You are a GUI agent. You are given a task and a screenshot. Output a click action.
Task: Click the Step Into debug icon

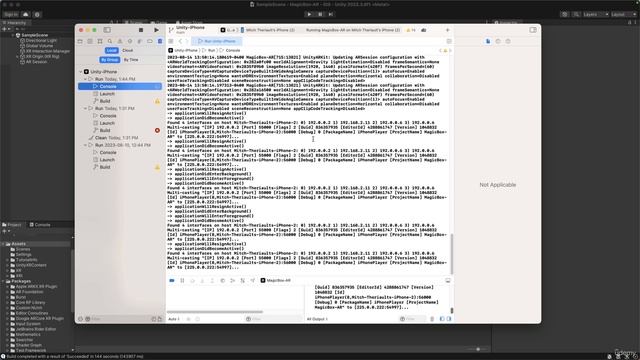[x=202, y=280]
